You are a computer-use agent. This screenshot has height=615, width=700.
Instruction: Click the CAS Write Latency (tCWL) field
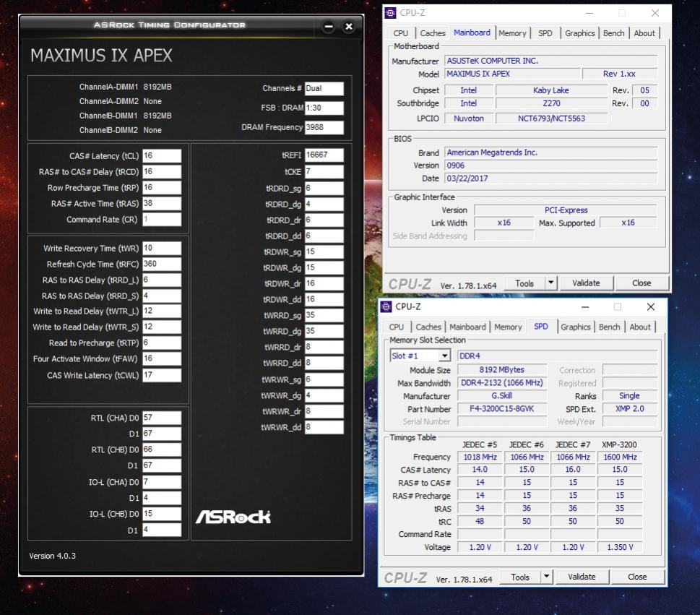tap(162, 375)
